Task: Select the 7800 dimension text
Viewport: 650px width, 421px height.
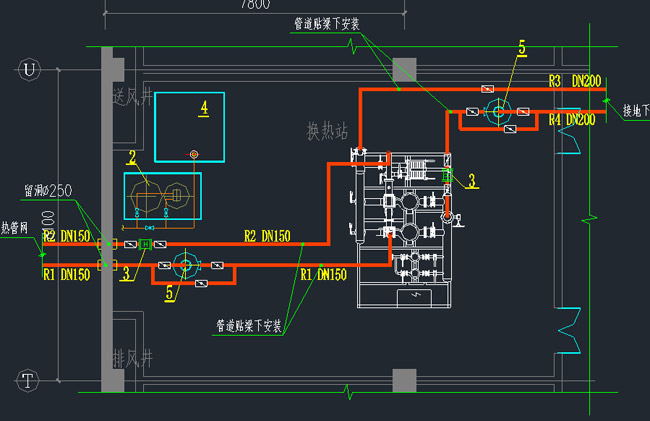Action: pyautogui.click(x=254, y=5)
